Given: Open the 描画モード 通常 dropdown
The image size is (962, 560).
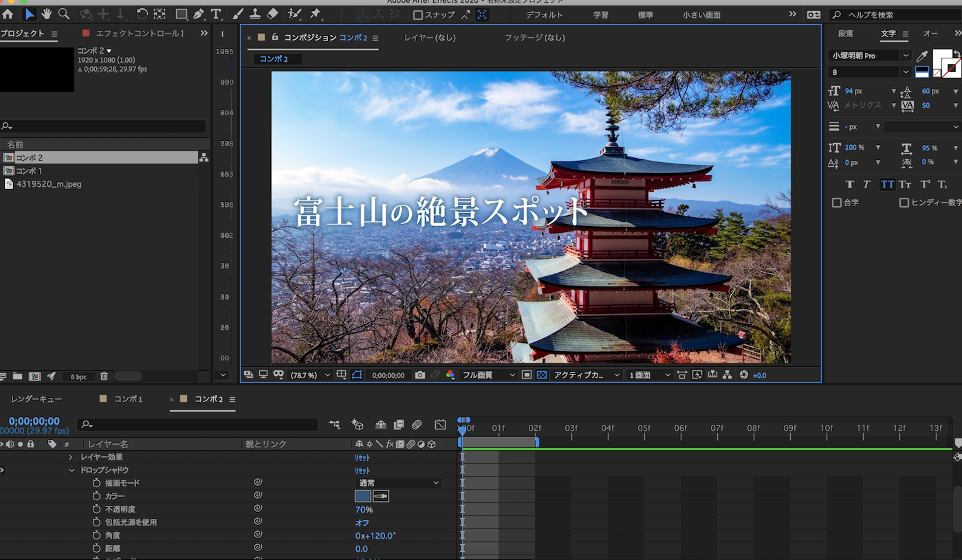Looking at the screenshot, I should (x=399, y=483).
